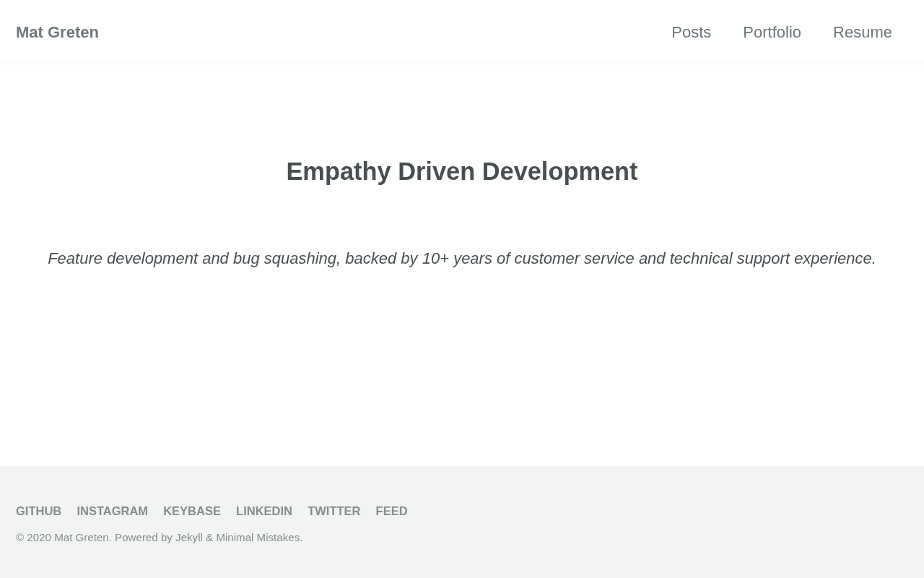The height and width of the screenshot is (578, 924).
Task: Click the Mat Greten site title in header
Action: pyautogui.click(x=57, y=33)
